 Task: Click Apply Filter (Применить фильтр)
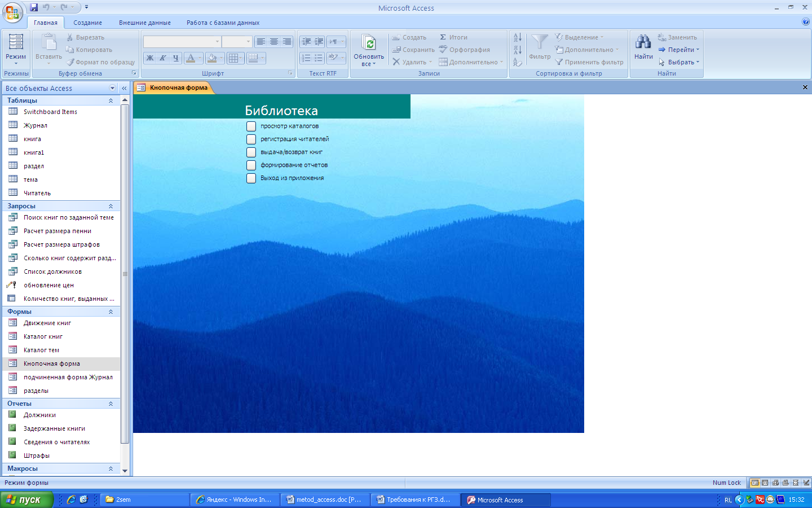click(x=589, y=62)
